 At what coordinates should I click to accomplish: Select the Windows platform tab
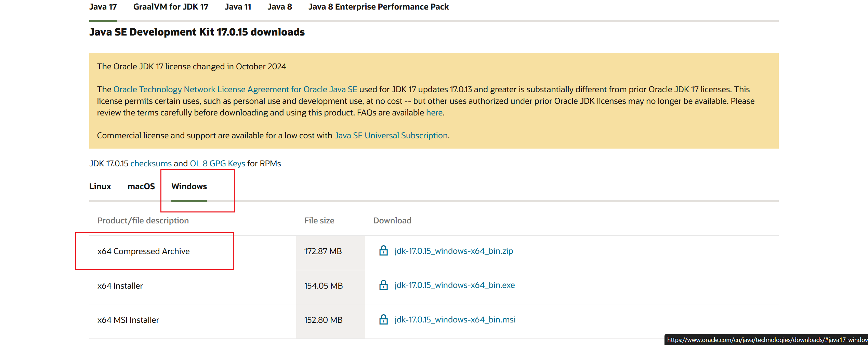click(x=189, y=187)
